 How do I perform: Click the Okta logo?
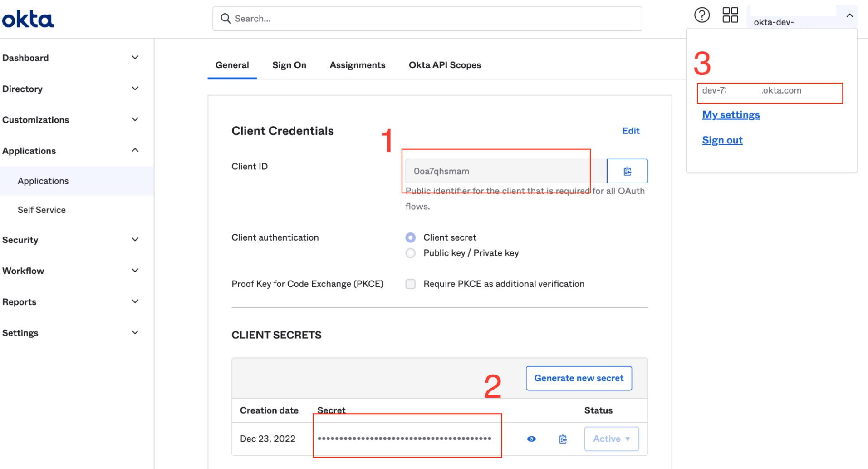pyautogui.click(x=28, y=19)
